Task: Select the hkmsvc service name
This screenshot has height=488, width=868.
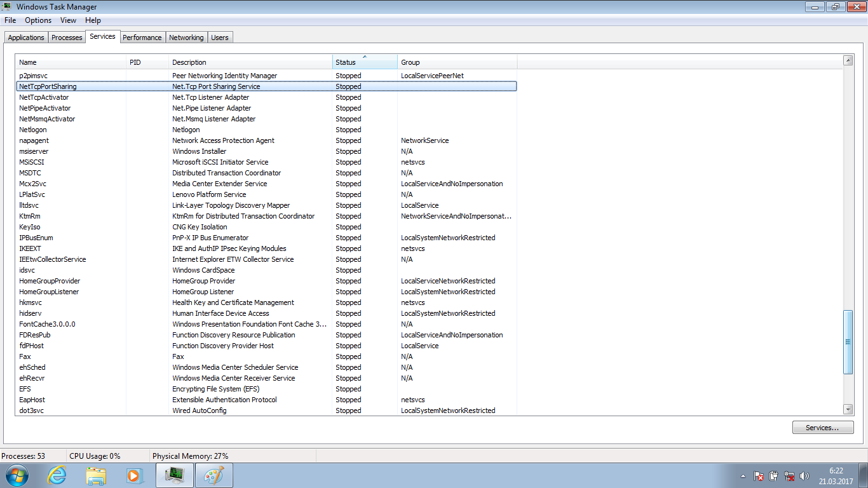Action: pos(31,302)
